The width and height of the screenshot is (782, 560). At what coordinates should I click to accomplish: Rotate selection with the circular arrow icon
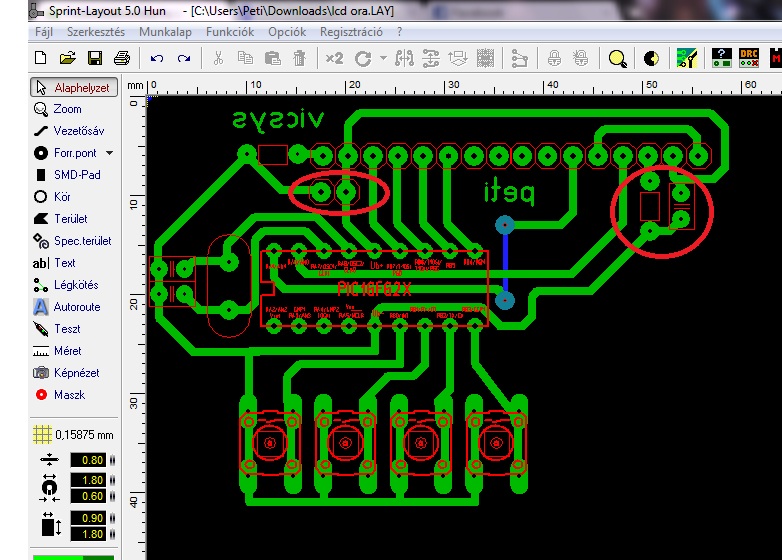click(x=363, y=59)
